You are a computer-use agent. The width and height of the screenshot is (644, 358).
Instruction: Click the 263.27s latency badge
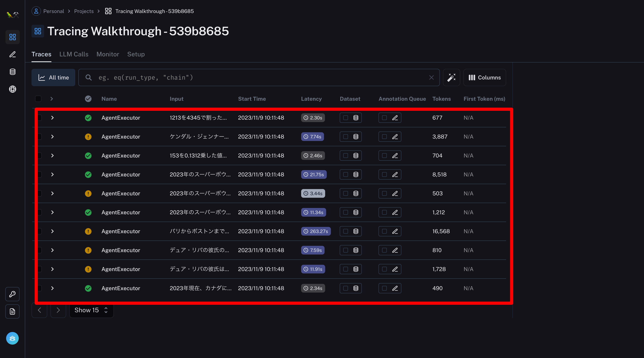click(316, 231)
